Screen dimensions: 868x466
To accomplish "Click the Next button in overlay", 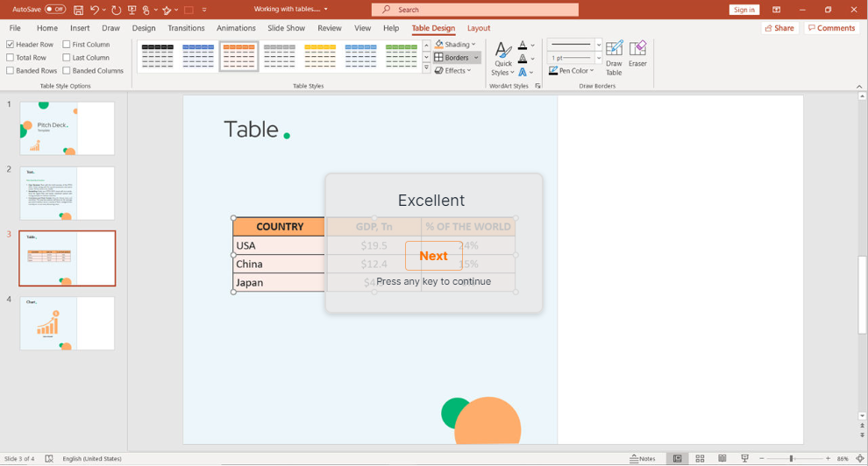I will pyautogui.click(x=433, y=256).
